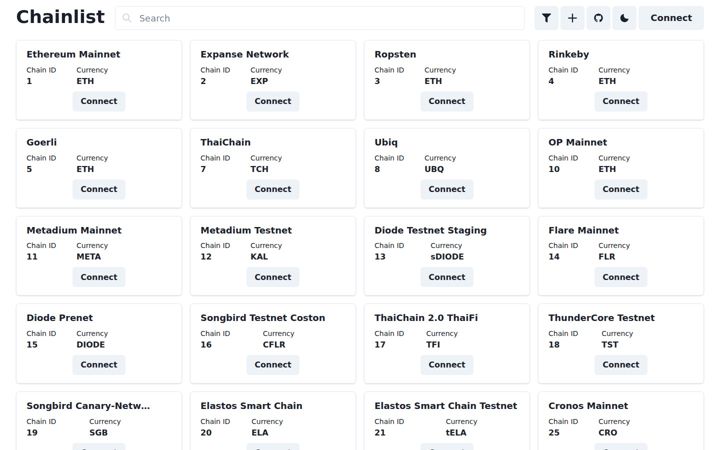The image size is (720, 450).
Task: Click chain ID 10 value
Action: click(554, 169)
